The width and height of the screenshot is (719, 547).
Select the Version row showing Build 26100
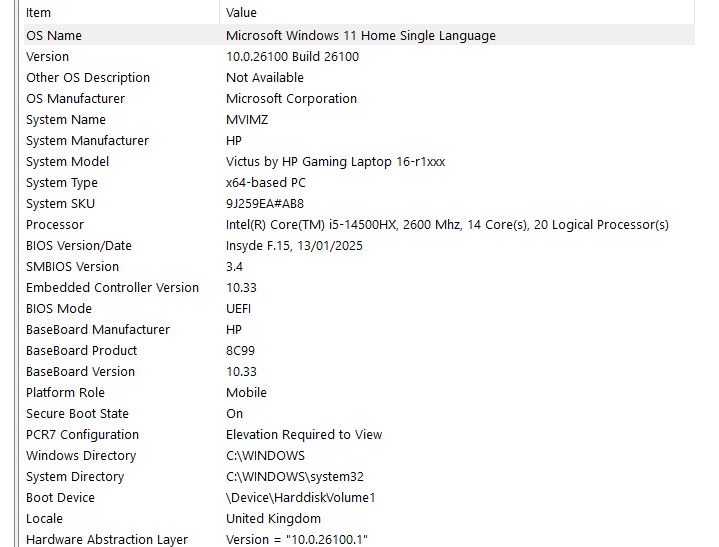click(x=48, y=57)
